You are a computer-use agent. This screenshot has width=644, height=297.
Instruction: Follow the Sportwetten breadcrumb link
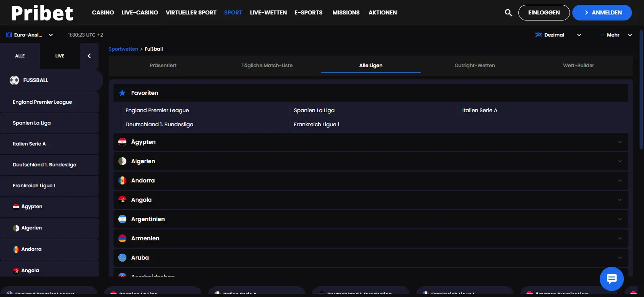point(123,49)
